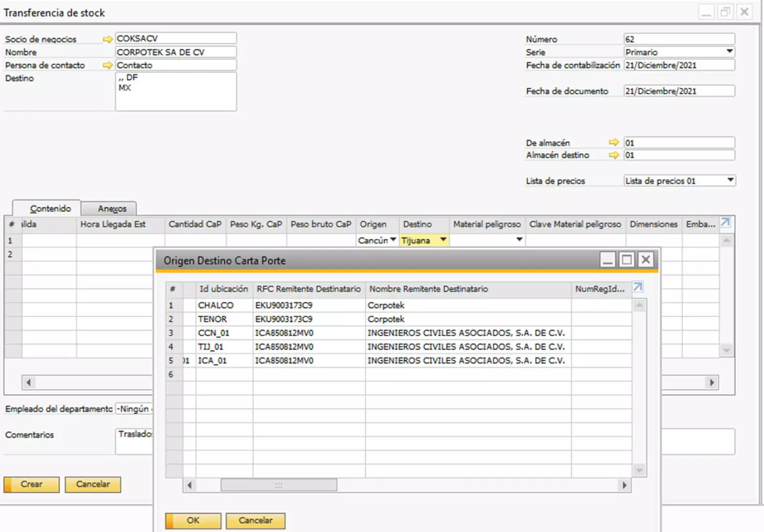The image size is (764, 532).
Task: Minimize the Origen Destino Carta Porte dialog
Action: click(607, 260)
